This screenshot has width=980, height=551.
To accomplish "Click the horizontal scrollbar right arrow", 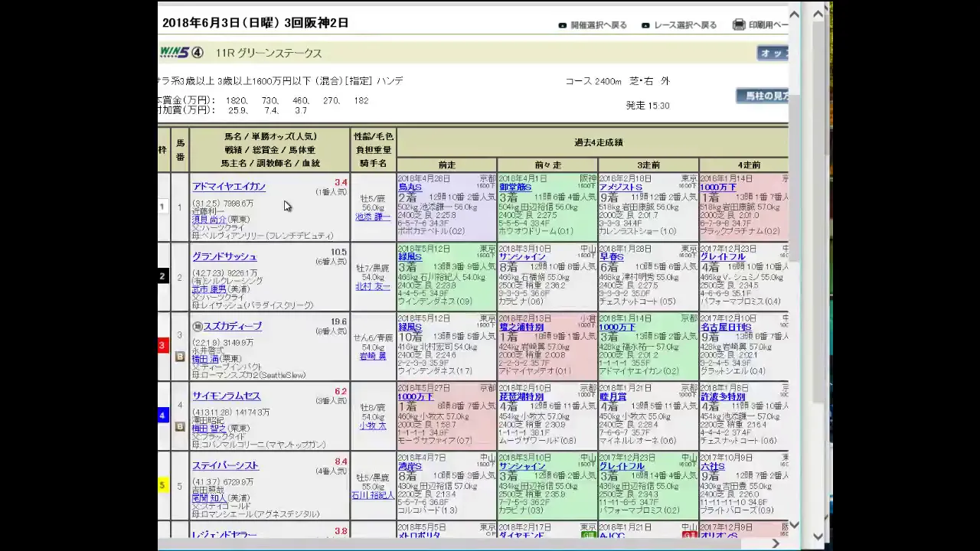I will coord(776,543).
